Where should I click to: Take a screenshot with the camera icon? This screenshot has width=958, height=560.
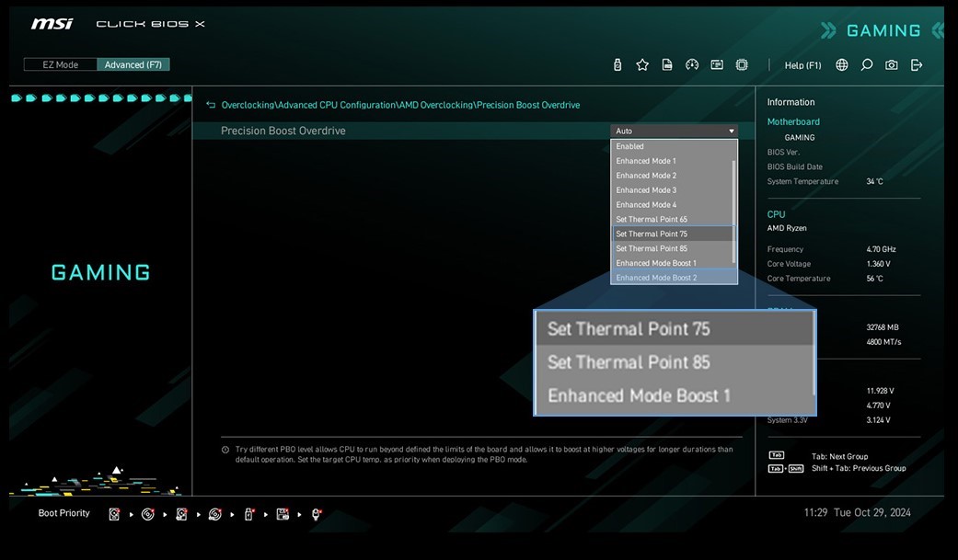[892, 64]
